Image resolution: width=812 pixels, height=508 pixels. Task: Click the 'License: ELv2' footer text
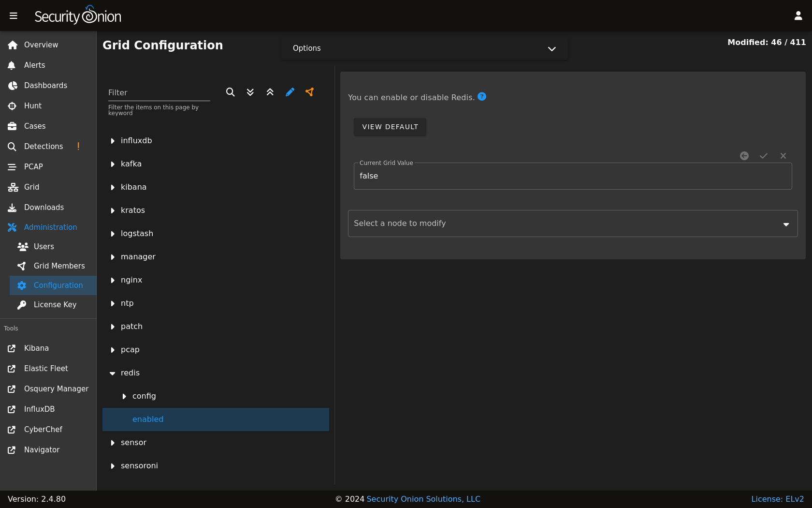[x=777, y=499]
